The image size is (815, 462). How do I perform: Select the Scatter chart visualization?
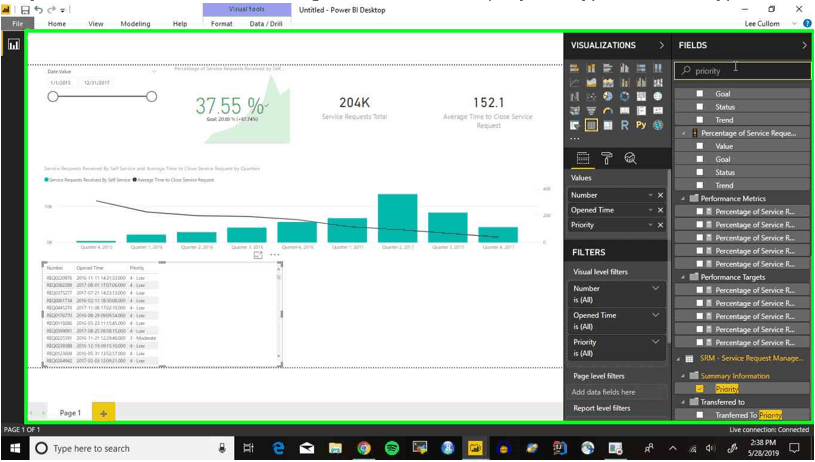coord(591,96)
